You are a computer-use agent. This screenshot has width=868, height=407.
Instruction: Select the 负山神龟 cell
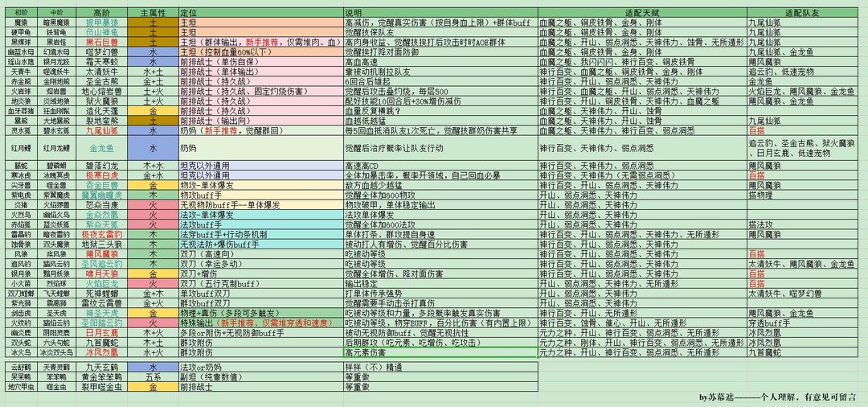pyautogui.click(x=101, y=32)
